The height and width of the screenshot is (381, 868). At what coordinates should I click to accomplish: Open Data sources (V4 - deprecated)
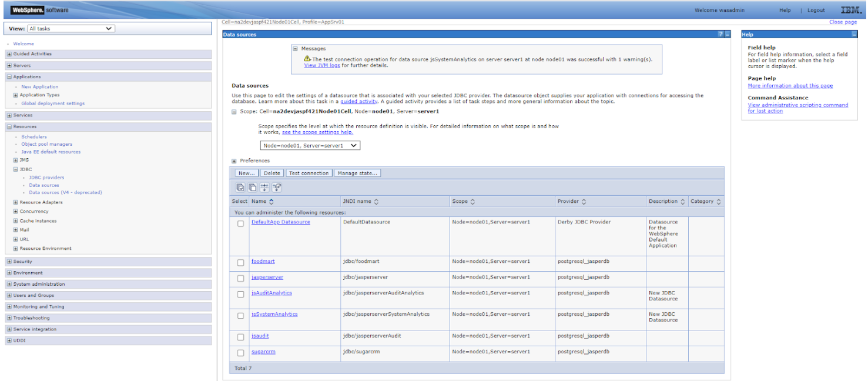pyautogui.click(x=65, y=192)
